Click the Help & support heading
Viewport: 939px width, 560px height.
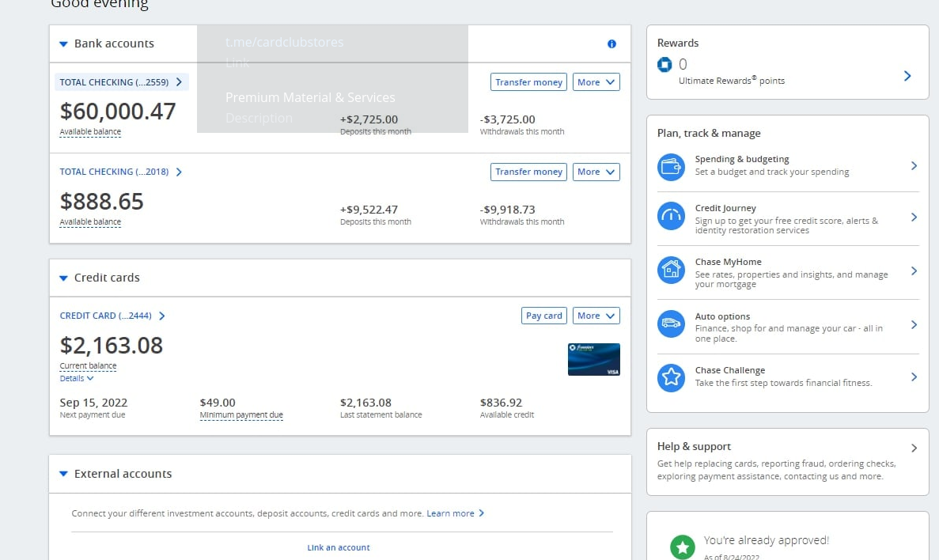pos(694,447)
